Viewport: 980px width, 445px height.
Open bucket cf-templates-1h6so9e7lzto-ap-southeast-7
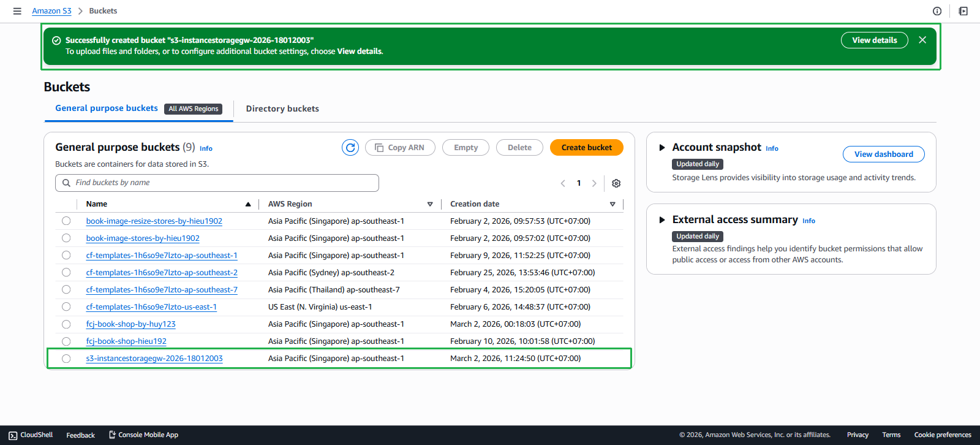(x=162, y=290)
